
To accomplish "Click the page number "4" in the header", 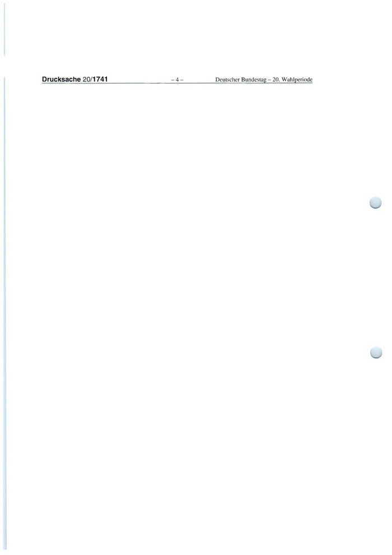I will coord(177,80).
